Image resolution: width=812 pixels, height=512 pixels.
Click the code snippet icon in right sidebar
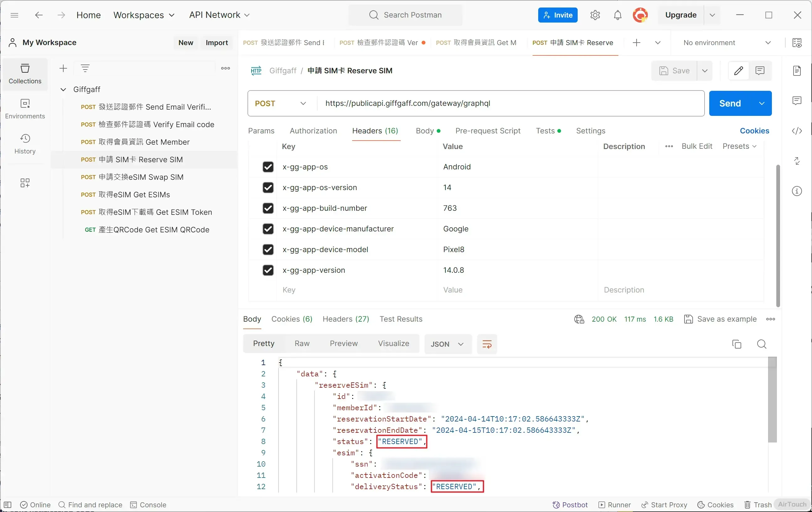796,131
